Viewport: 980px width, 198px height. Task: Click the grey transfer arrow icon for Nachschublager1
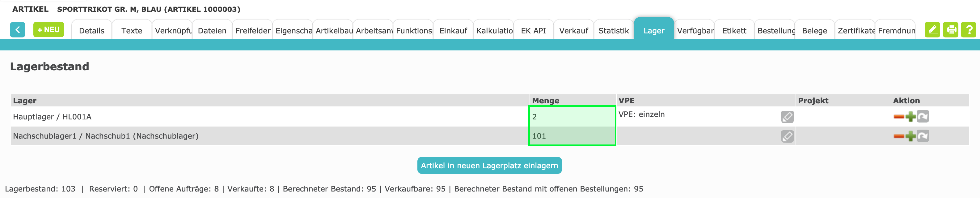[923, 136]
